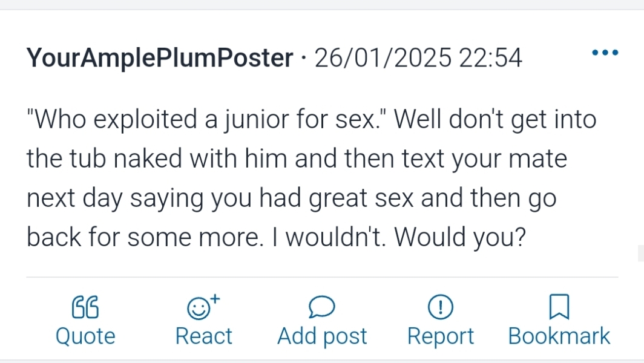Click the divider line above action bar

[321, 277]
